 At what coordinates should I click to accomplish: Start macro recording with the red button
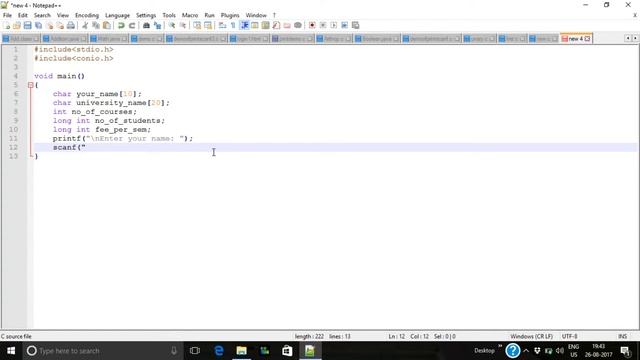[312, 25]
